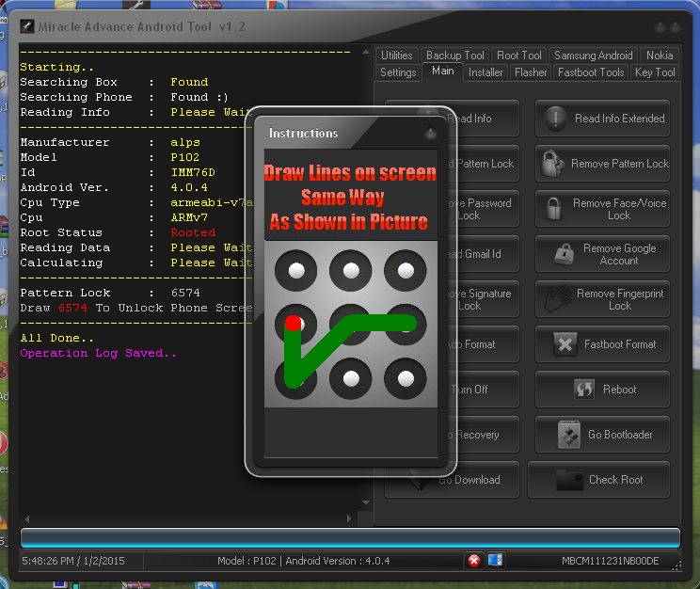
Task: Click the lock icon on Remove Face/Voice Lock
Action: coord(553,209)
